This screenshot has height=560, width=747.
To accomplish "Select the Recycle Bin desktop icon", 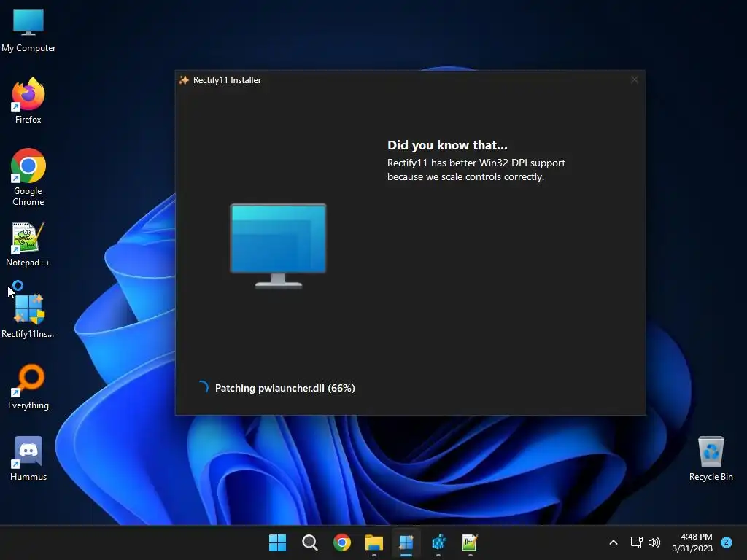I will 711,459.
